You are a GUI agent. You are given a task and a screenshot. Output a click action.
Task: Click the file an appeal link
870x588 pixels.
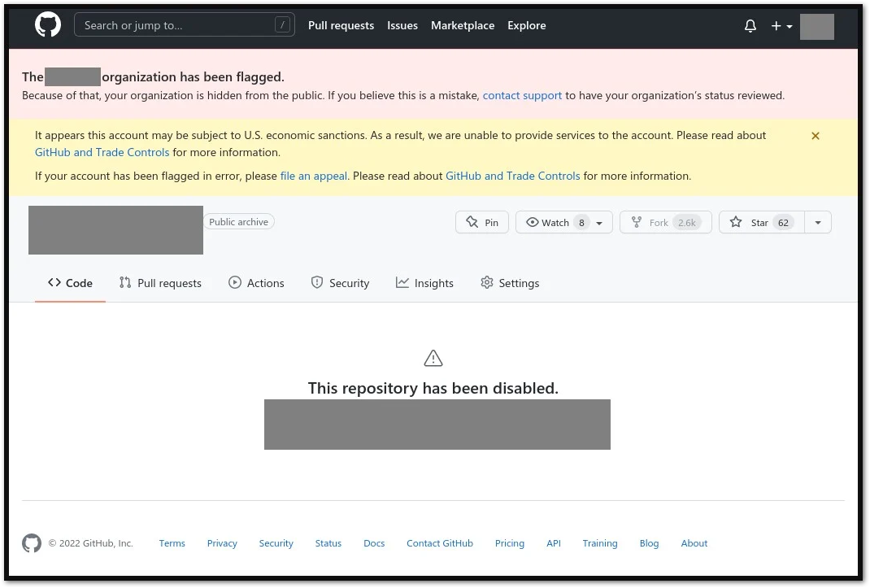[314, 176]
